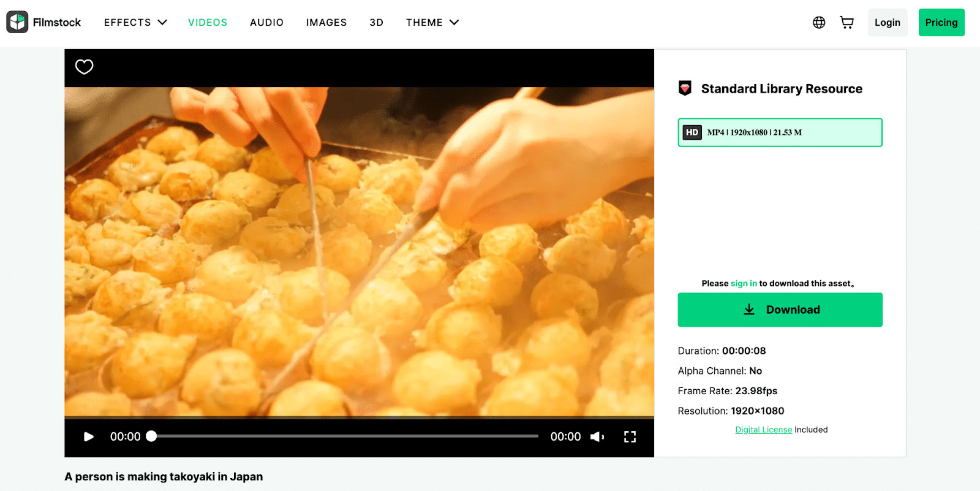
Task: Click the green Download button
Action: point(780,310)
